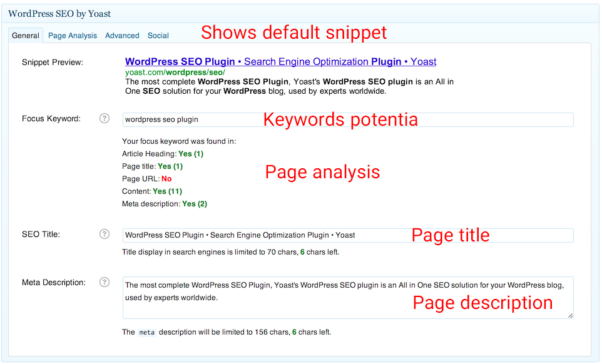Click the snippet preview description text
This screenshot has height=364, width=602.
(x=290, y=86)
